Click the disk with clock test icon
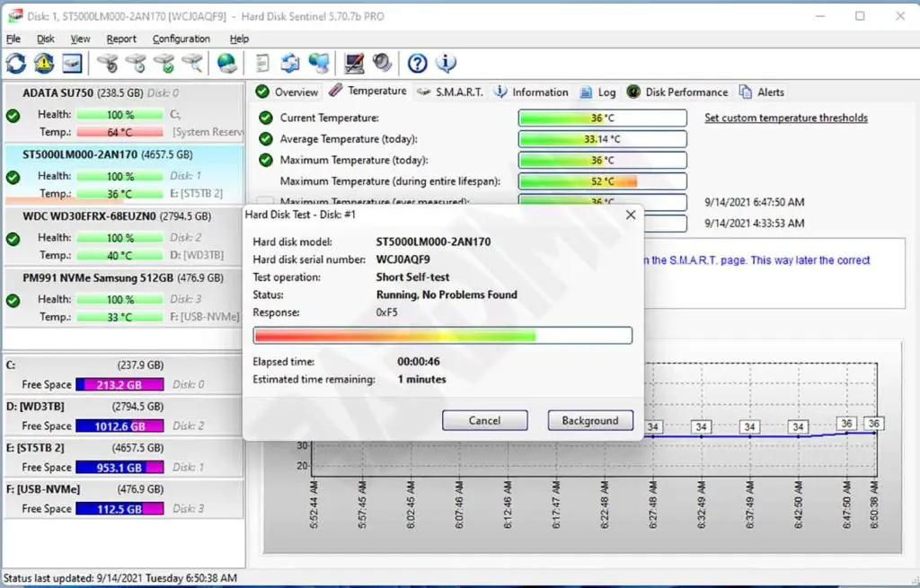This screenshot has width=920, height=588. point(137,63)
